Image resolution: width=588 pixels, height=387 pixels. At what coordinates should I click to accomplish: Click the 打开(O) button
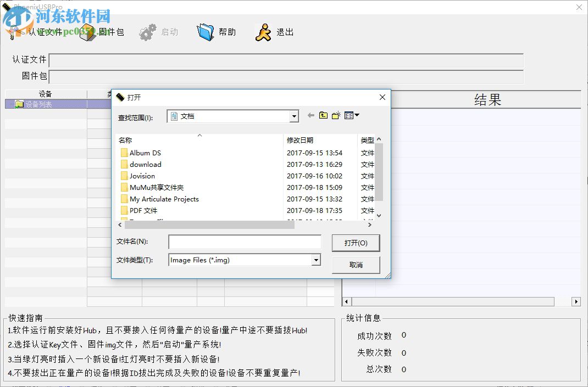coord(356,243)
